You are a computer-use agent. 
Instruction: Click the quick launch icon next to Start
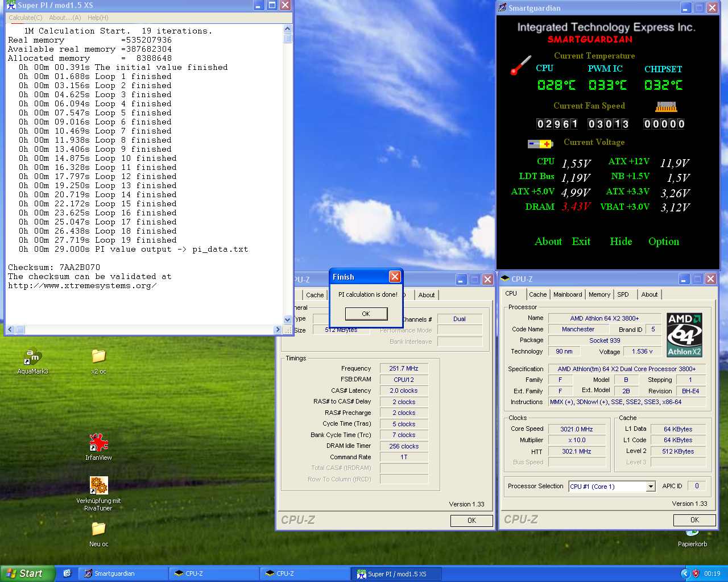pos(67,573)
